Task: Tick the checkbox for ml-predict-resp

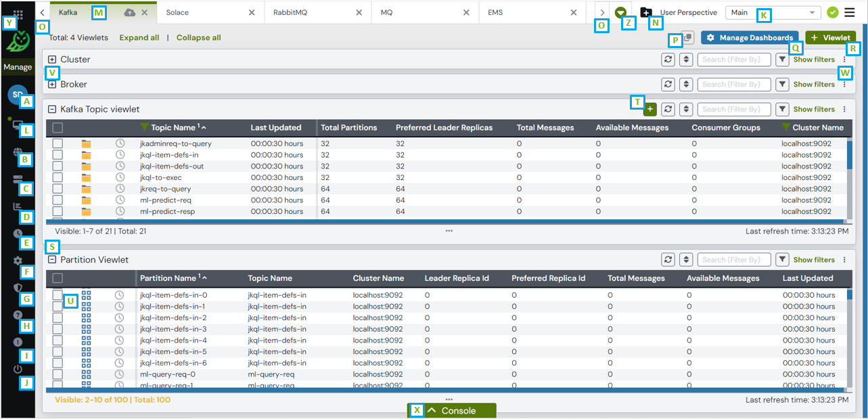Action: (58, 211)
